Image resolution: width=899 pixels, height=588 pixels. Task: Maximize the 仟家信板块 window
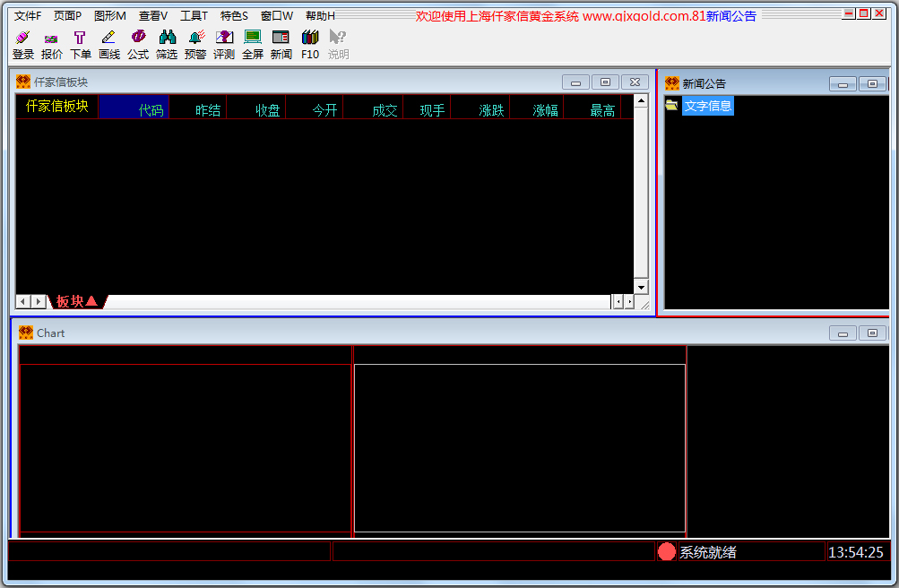point(605,82)
